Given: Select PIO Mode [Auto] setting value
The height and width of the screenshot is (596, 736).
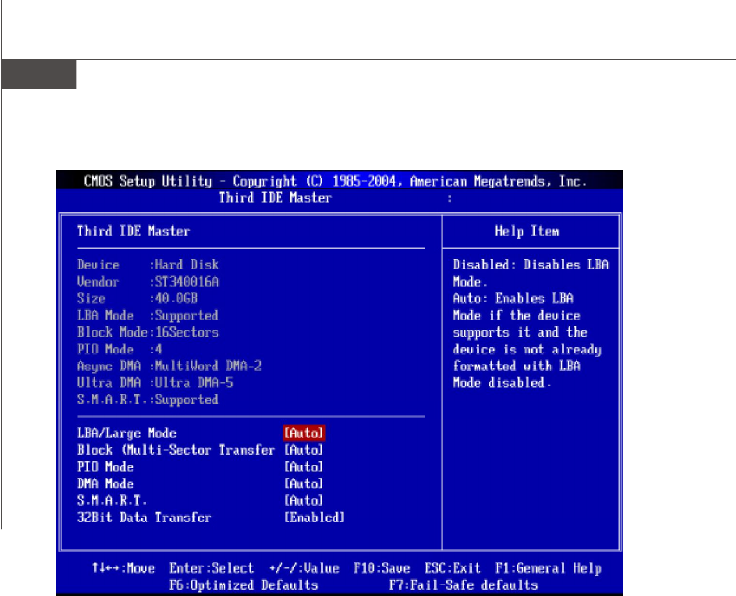Looking at the screenshot, I should (x=304, y=466).
